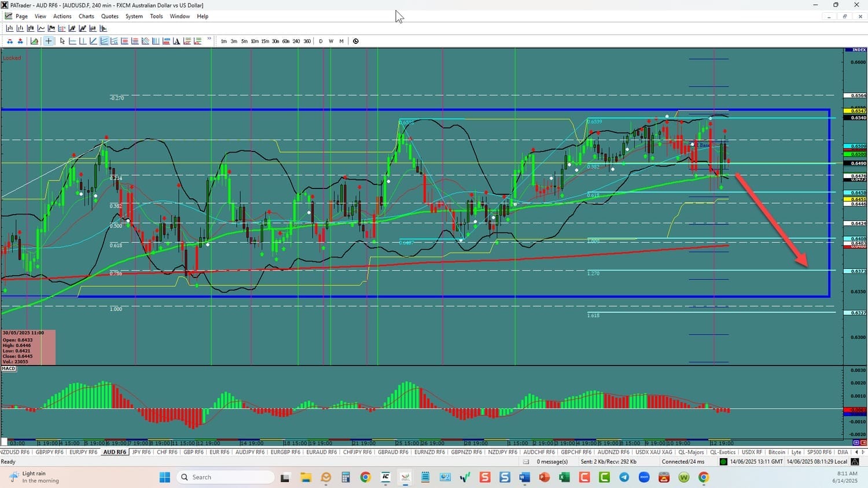The image size is (868, 488).
Task: Select the arrow pointer tool
Action: [62, 41]
